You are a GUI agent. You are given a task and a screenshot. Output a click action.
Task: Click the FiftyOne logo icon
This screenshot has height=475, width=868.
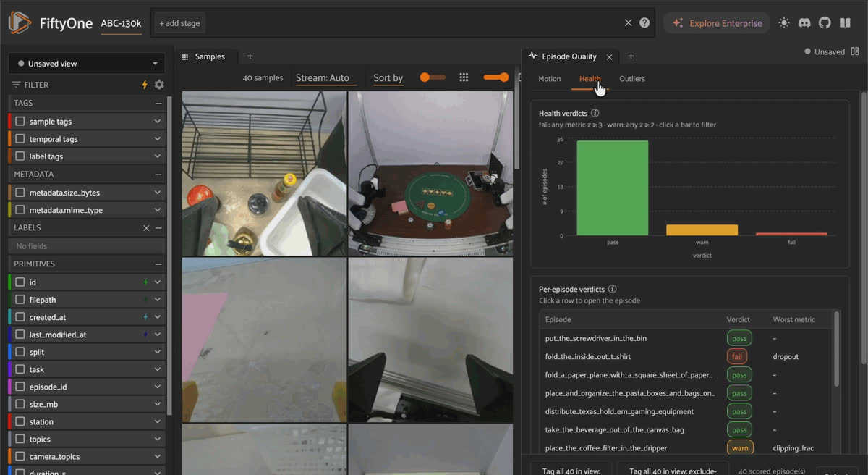20,23
